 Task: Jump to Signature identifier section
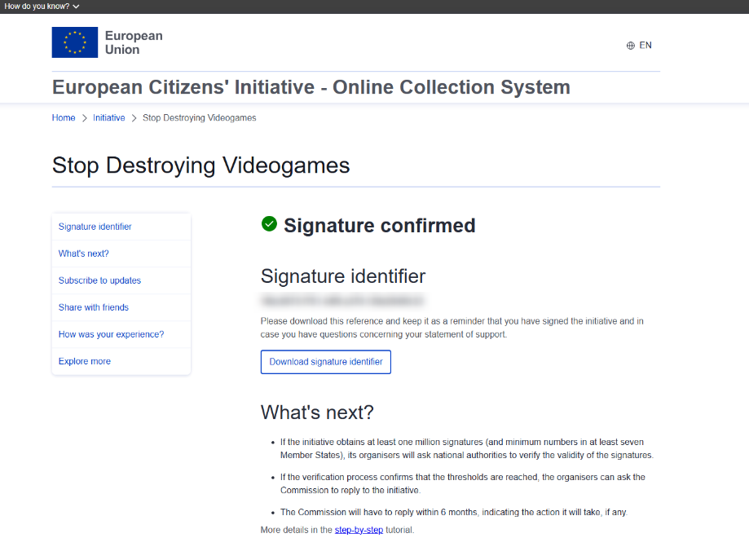pyautogui.click(x=121, y=227)
